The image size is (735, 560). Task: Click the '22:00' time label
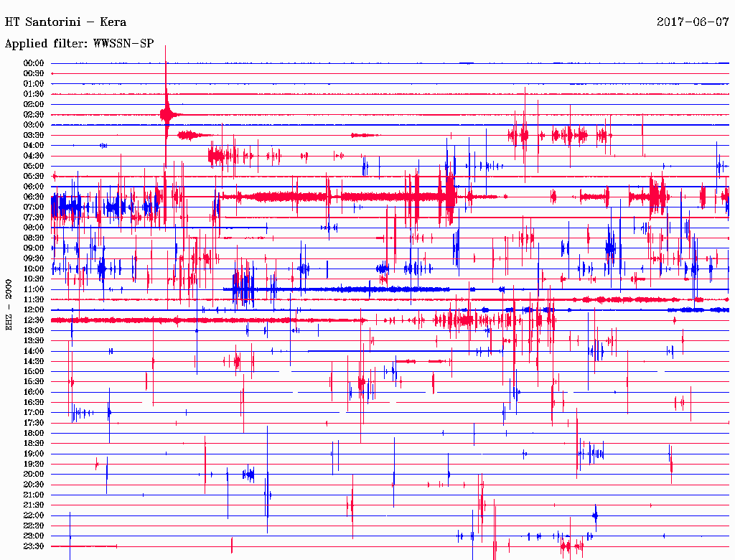(34, 515)
